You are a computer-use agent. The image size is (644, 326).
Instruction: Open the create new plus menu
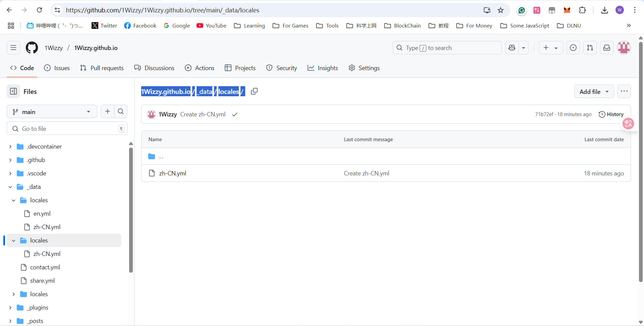point(551,48)
